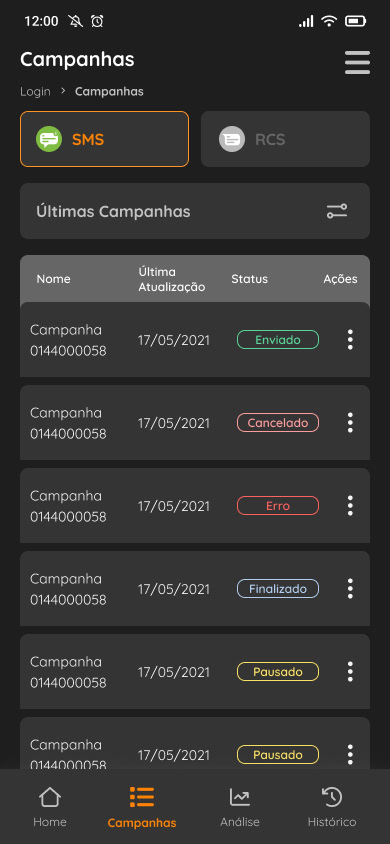Viewport: 390px width, 844px height.
Task: Open actions menu for the Erro campaign
Action: 350,505
